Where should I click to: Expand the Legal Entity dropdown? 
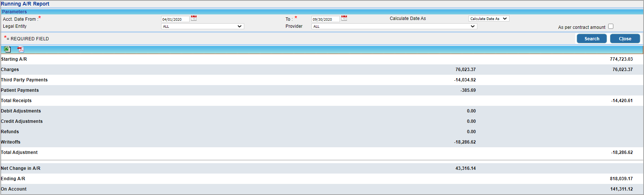coord(202,26)
